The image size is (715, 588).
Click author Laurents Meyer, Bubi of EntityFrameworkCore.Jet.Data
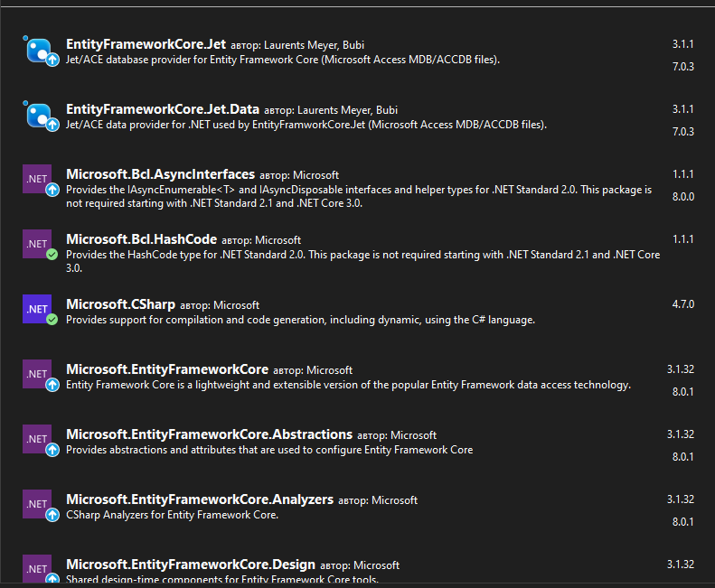[347, 110]
